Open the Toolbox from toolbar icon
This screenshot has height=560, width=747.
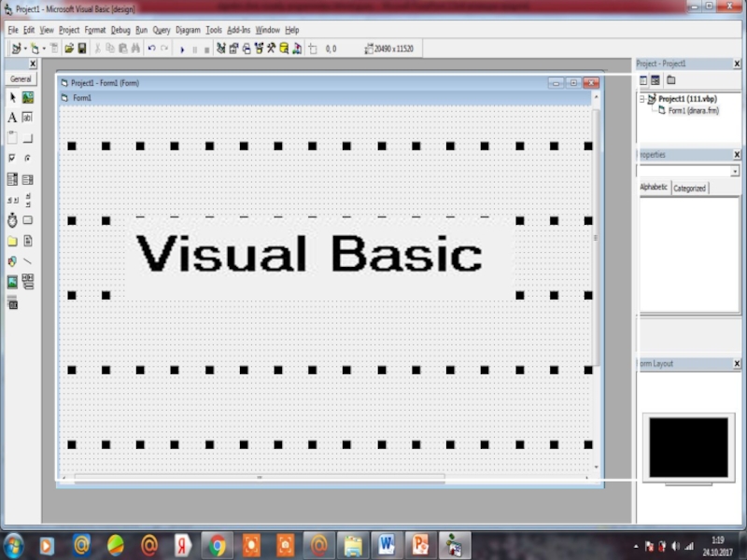pos(271,49)
